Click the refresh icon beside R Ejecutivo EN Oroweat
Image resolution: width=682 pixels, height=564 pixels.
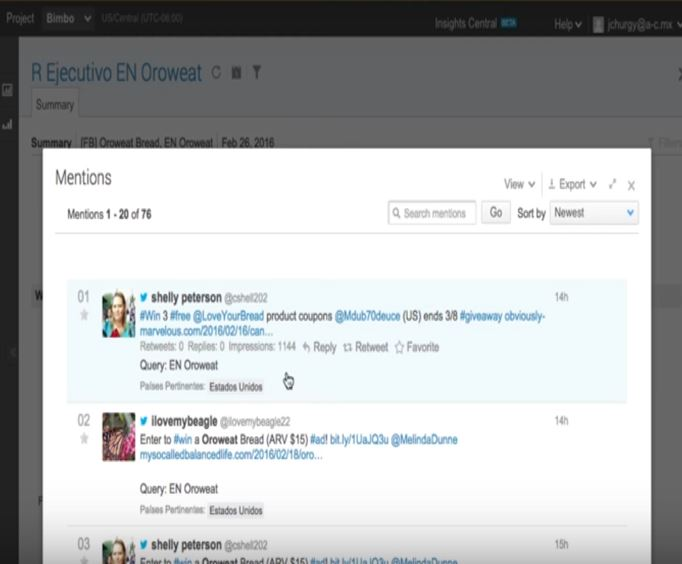point(216,72)
